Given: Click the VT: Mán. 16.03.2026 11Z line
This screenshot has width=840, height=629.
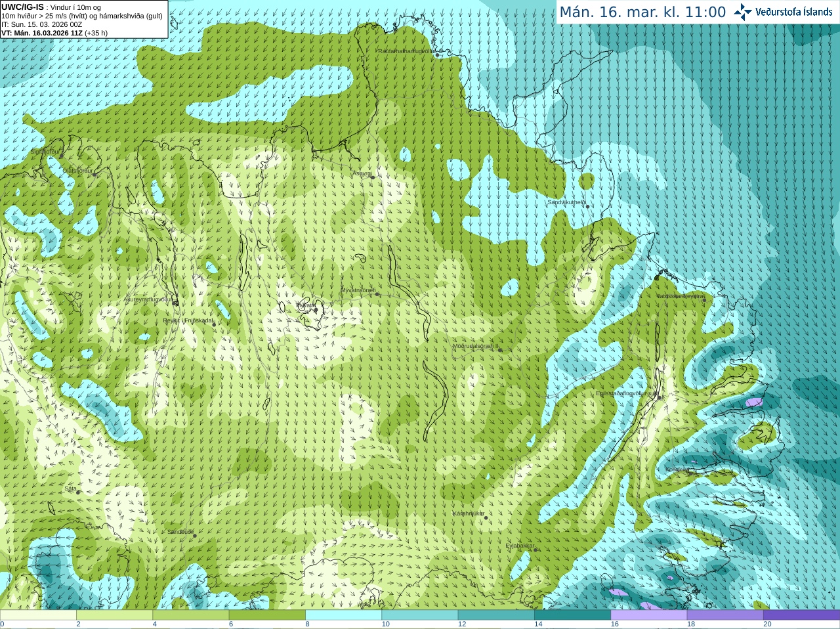Looking at the screenshot, I should (54, 33).
